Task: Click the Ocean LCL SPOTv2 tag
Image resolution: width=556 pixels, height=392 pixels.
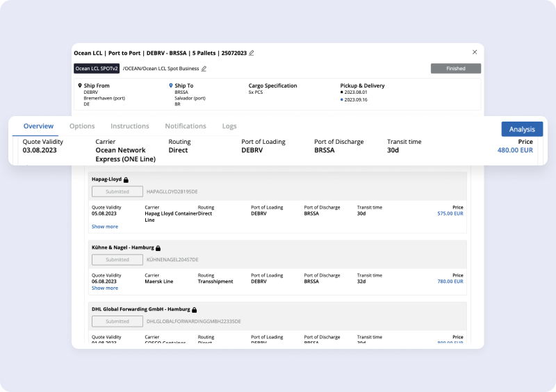Action: coord(97,69)
